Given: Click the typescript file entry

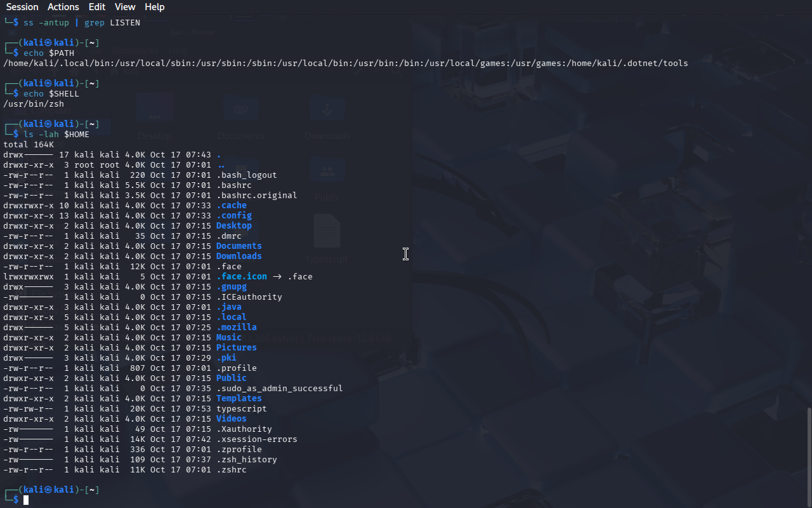Looking at the screenshot, I should (241, 409).
